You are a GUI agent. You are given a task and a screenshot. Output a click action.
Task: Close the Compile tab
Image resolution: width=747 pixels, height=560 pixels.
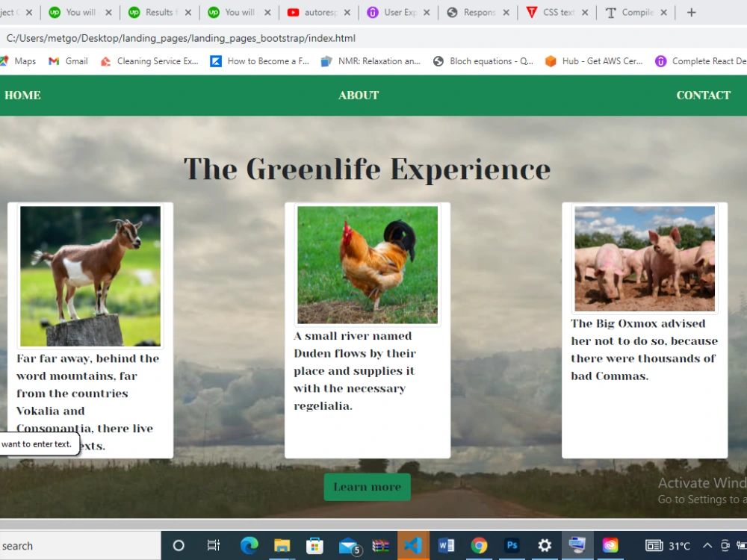pos(663,13)
